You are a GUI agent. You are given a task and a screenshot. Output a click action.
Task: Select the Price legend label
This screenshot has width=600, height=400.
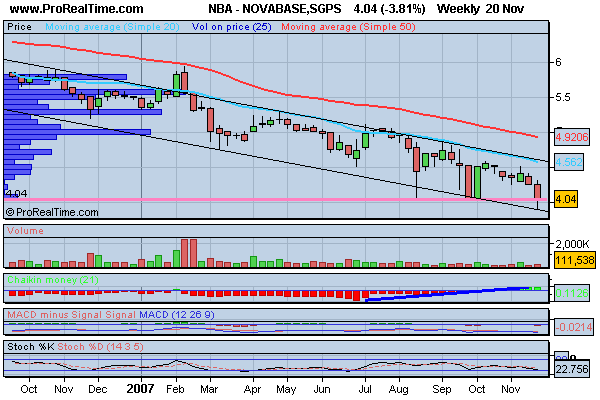pyautogui.click(x=20, y=27)
